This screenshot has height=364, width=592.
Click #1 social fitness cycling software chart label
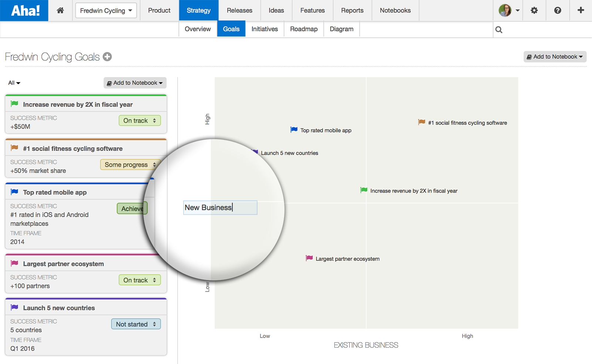[x=467, y=123]
